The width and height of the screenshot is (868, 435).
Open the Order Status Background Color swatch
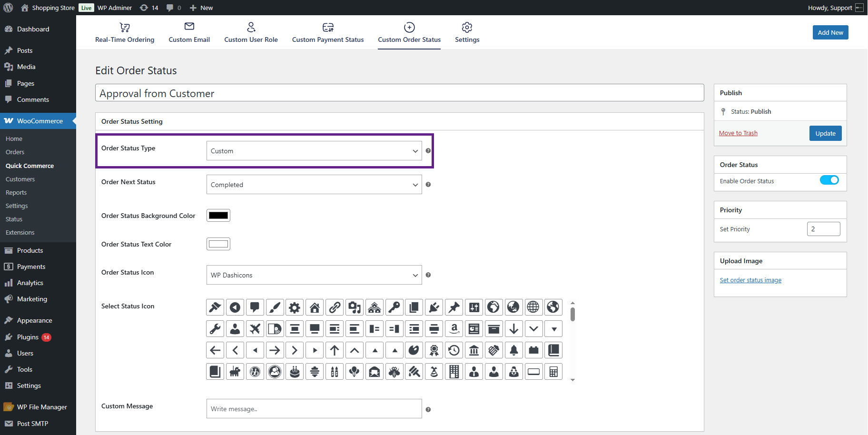tap(218, 216)
